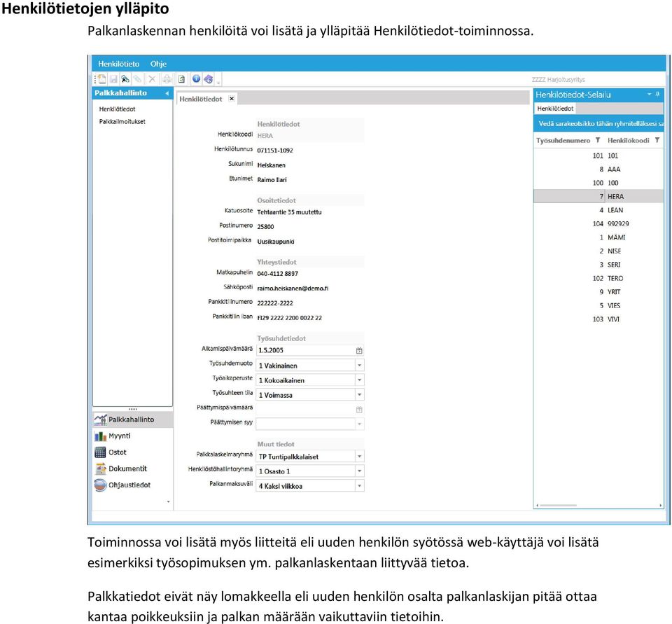Open the Työsuhteen tila dropdown
This screenshot has height=624, width=672.
[x=359, y=395]
